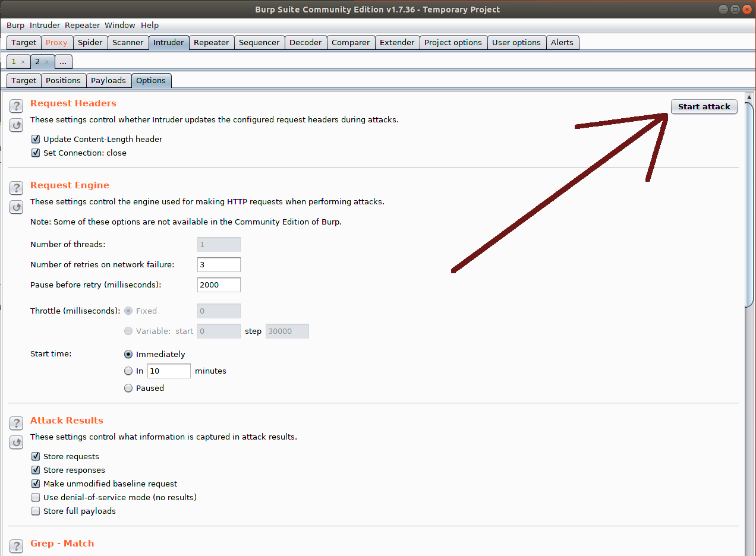The height and width of the screenshot is (556, 756).
Task: Open the Sequencer tab
Action: [259, 42]
